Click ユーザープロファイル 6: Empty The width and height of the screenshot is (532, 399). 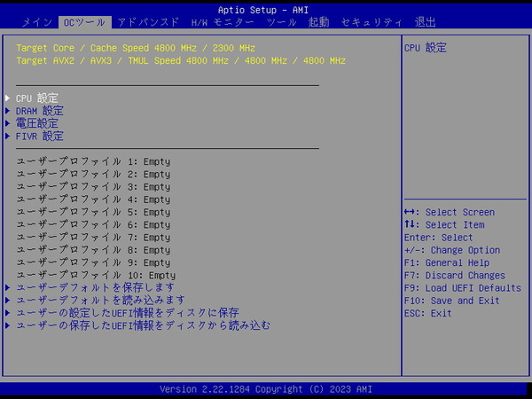pos(93,224)
